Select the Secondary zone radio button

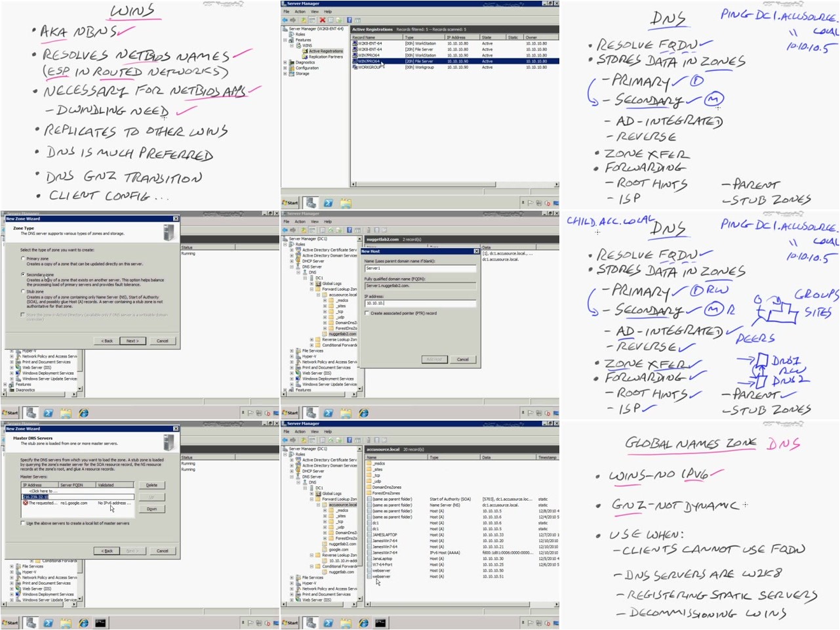coord(23,274)
